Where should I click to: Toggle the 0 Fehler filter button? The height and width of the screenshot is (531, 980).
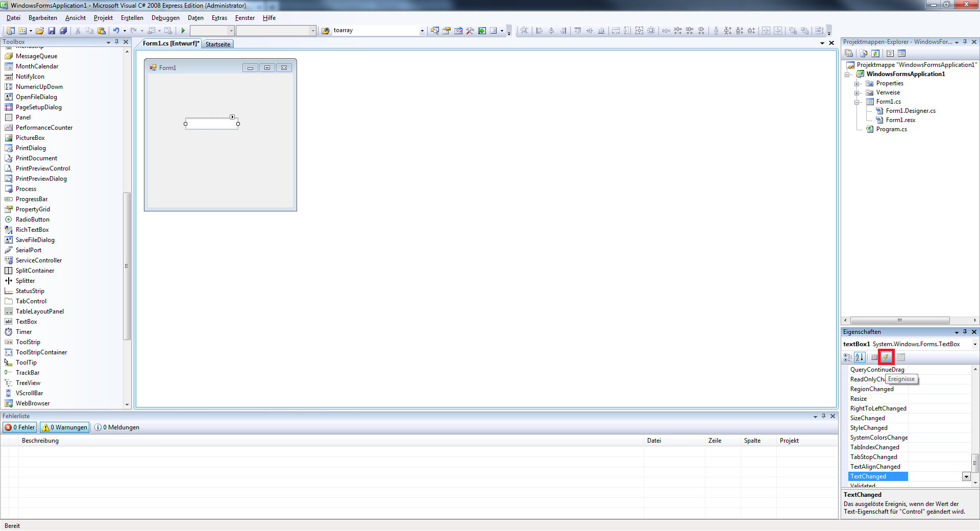[20, 427]
